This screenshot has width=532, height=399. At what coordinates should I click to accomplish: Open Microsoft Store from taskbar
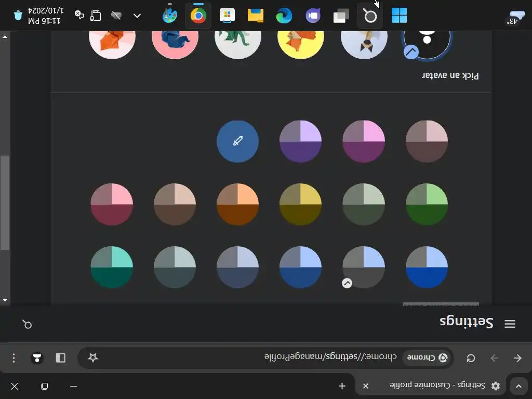click(x=227, y=16)
